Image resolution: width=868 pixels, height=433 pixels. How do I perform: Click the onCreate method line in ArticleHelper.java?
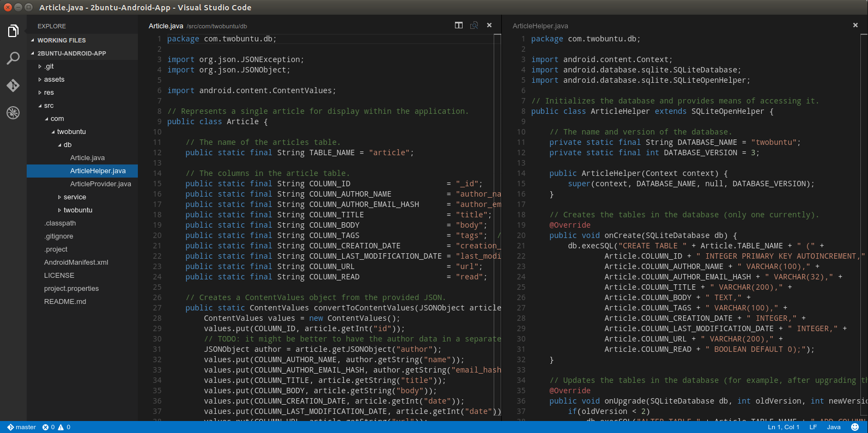point(643,235)
